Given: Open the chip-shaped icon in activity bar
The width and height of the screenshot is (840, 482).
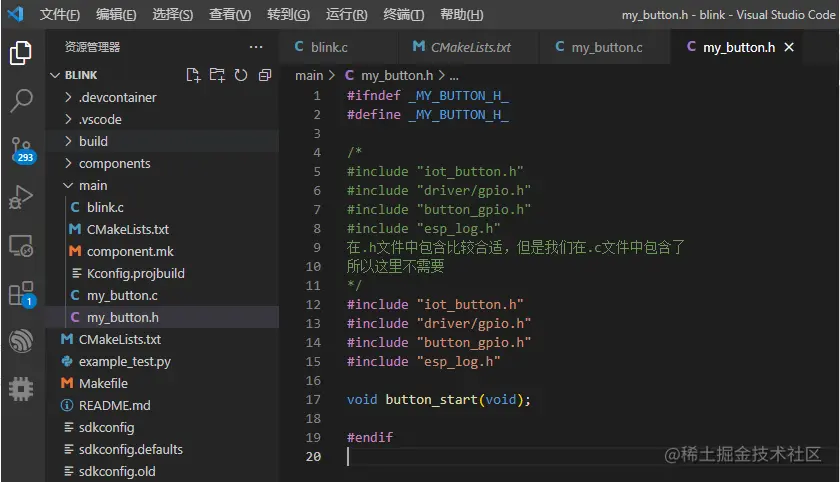Looking at the screenshot, I should [21, 389].
